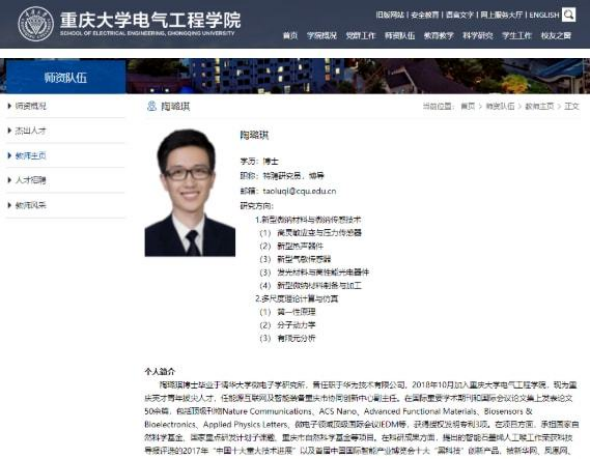Click 师资队伍 in the breadcrumb trail

pyautogui.click(x=500, y=106)
